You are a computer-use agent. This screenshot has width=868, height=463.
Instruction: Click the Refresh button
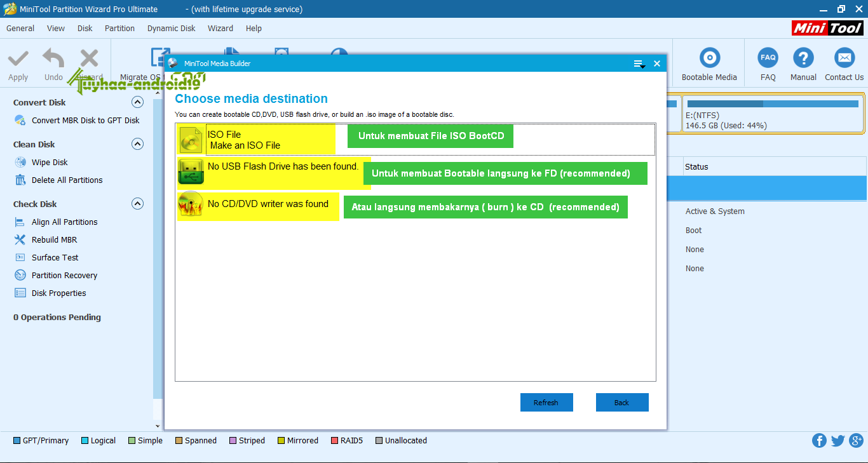[546, 403]
